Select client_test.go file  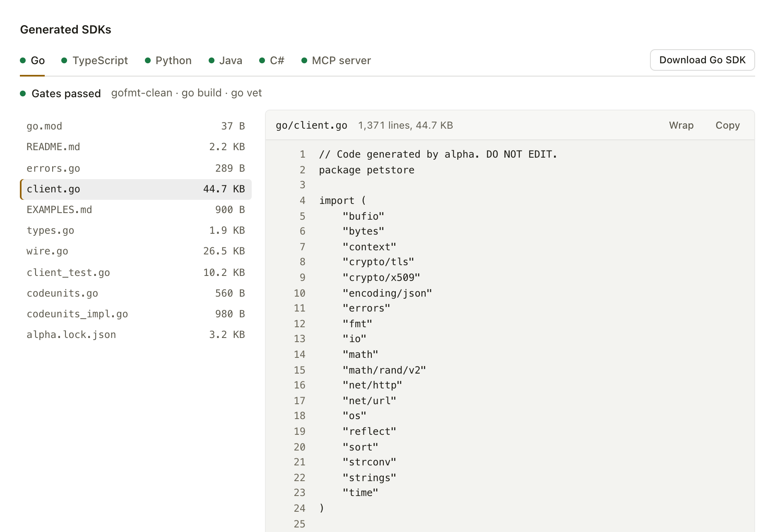point(136,273)
